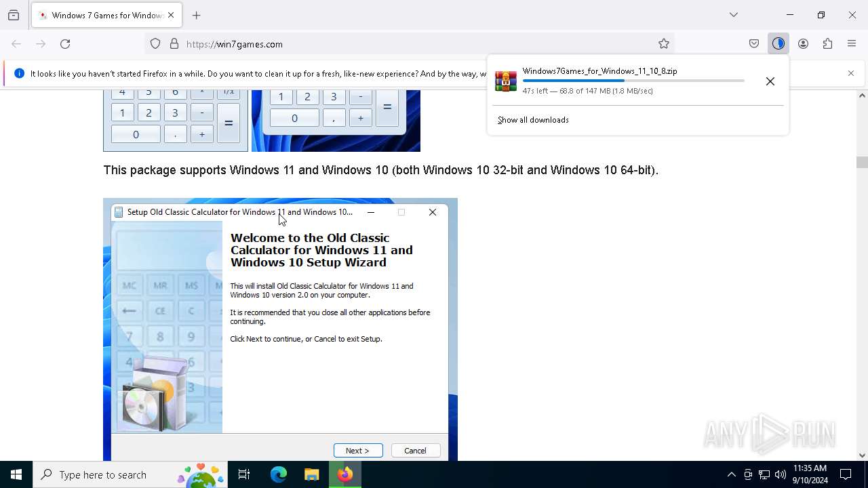The width and height of the screenshot is (868, 488).
Task: Expand the list all tabs chevron
Action: [x=734, y=15]
